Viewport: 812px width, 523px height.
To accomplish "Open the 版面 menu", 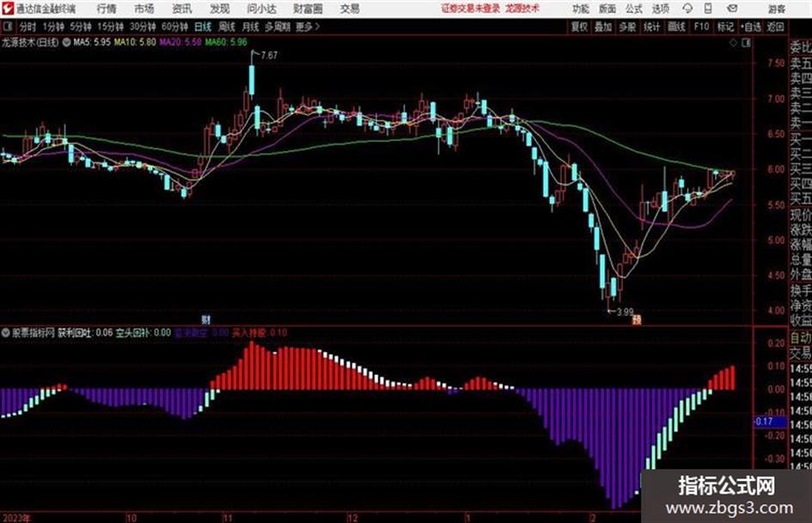I will pos(607,9).
